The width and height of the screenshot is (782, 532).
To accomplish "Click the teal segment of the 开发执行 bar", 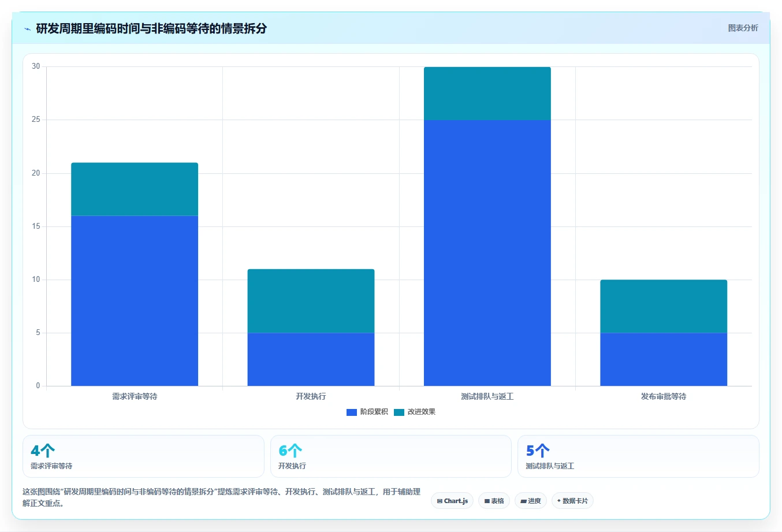I will [x=311, y=301].
